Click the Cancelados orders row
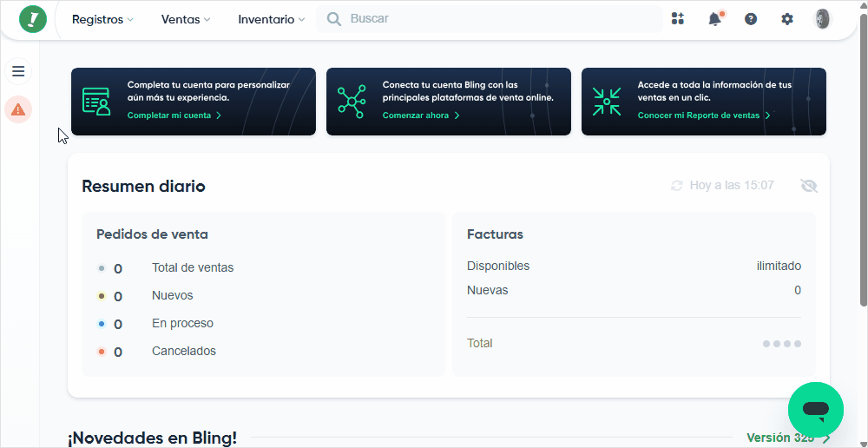Image resolution: width=868 pixels, height=448 pixels. 156,351
